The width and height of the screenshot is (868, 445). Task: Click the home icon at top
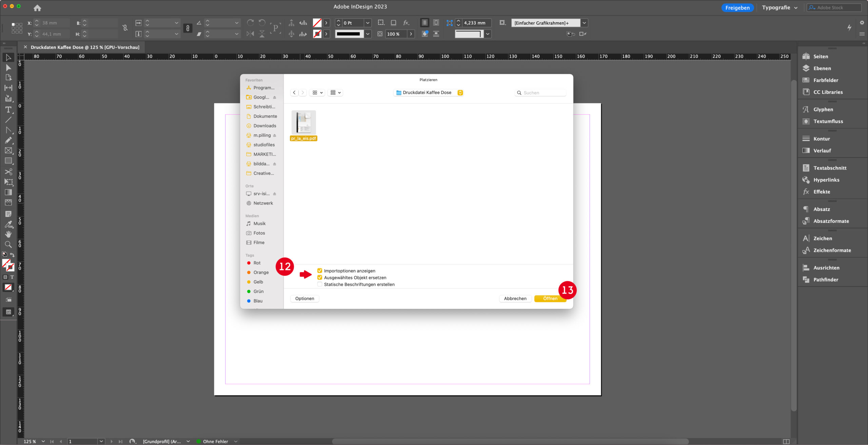tap(37, 7)
